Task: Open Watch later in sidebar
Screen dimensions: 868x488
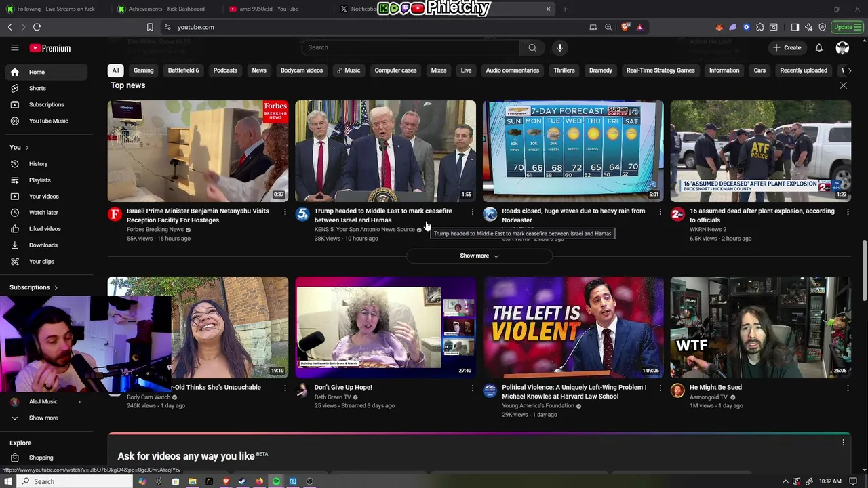Action: pyautogui.click(x=46, y=212)
